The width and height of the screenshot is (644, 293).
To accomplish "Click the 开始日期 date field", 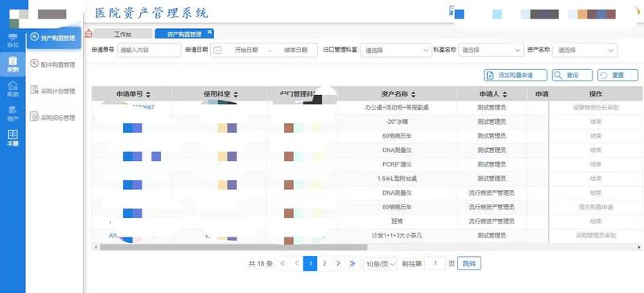I will tap(246, 50).
